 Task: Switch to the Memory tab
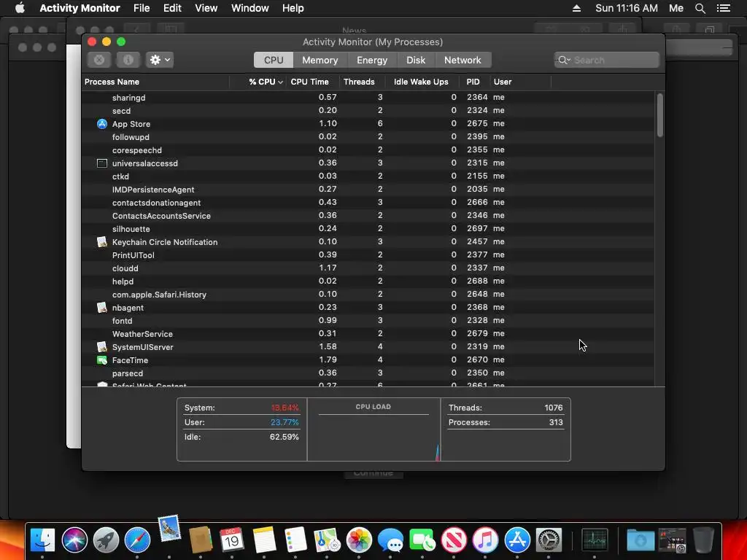(320, 60)
